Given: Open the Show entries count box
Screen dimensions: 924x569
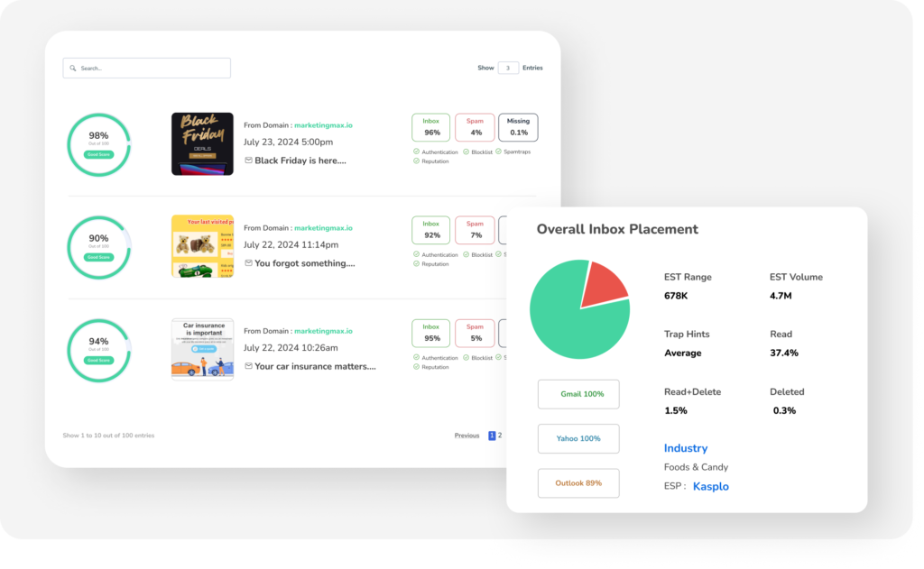Looking at the screenshot, I should coord(508,68).
